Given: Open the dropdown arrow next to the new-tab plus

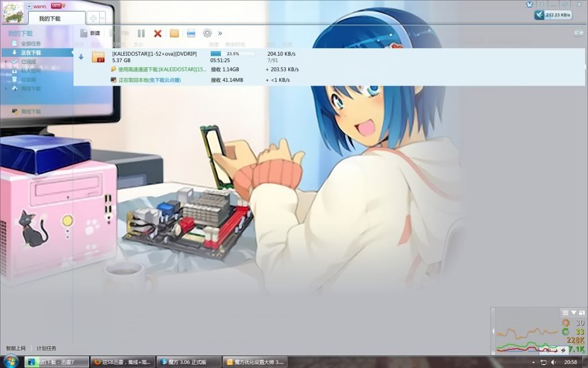Looking at the screenshot, I should click(x=102, y=18).
